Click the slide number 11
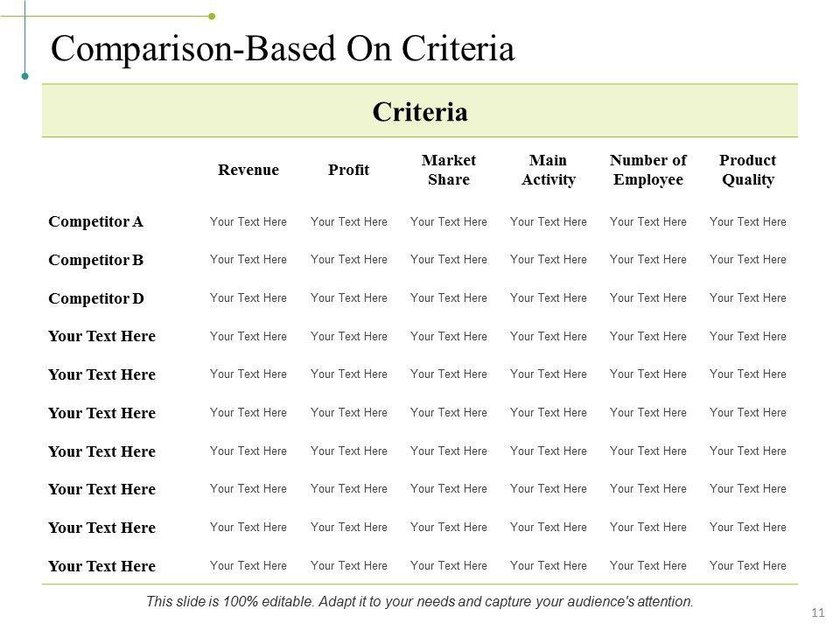840x630 pixels. click(820, 612)
